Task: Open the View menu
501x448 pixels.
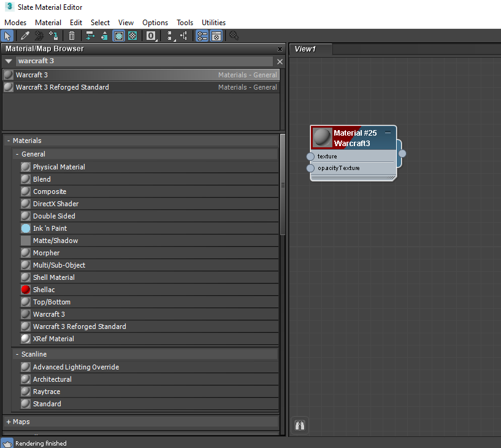Action: [126, 23]
